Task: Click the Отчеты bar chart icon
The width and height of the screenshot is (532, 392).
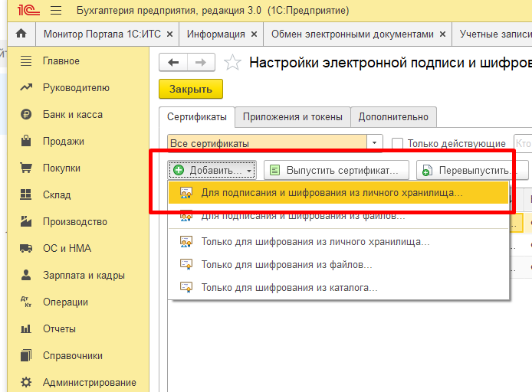Action: click(26, 328)
